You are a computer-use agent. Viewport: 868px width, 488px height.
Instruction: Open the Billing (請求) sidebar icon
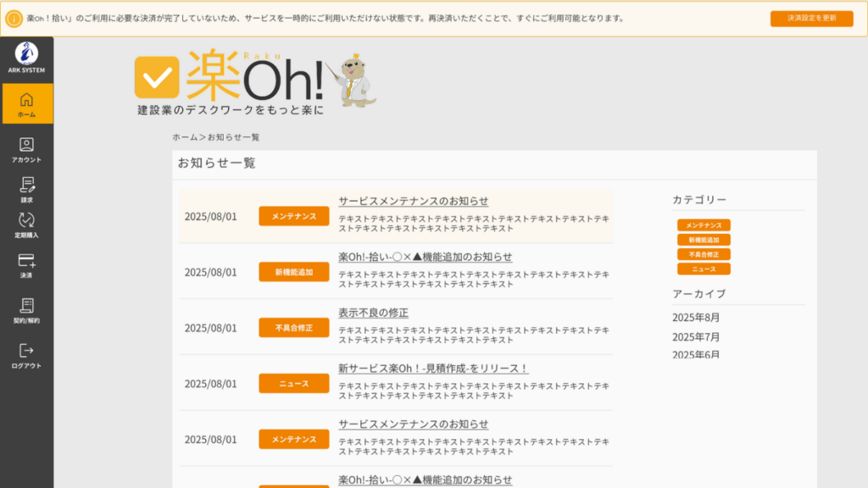26,185
